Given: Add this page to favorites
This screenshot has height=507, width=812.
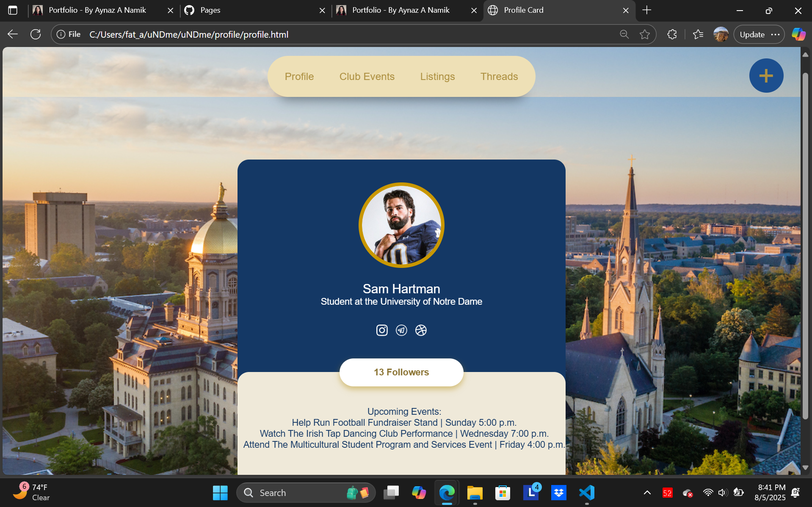Looking at the screenshot, I should point(644,34).
